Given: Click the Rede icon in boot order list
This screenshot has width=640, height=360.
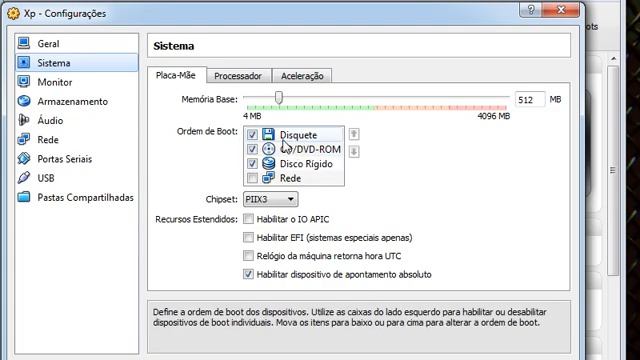Looking at the screenshot, I should [x=268, y=178].
